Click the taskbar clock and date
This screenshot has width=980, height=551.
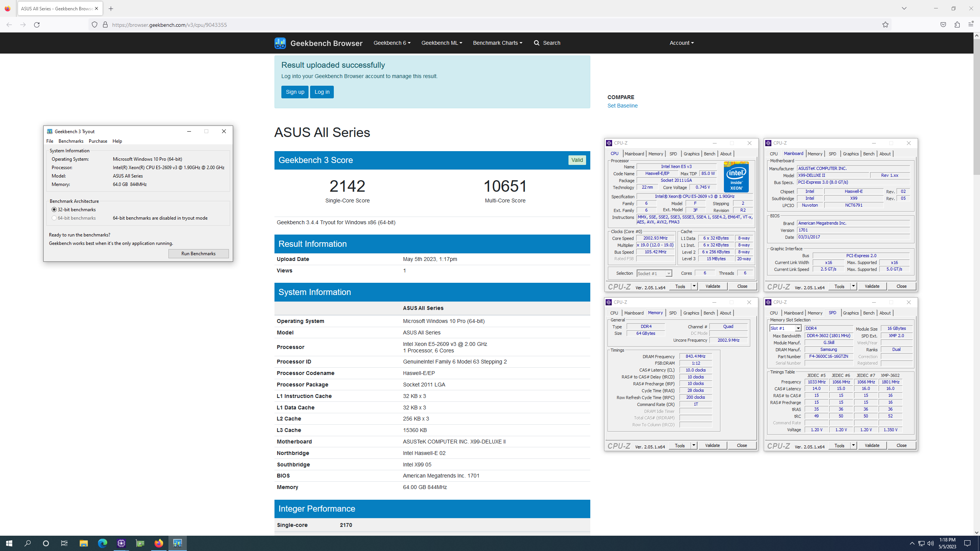click(x=947, y=543)
